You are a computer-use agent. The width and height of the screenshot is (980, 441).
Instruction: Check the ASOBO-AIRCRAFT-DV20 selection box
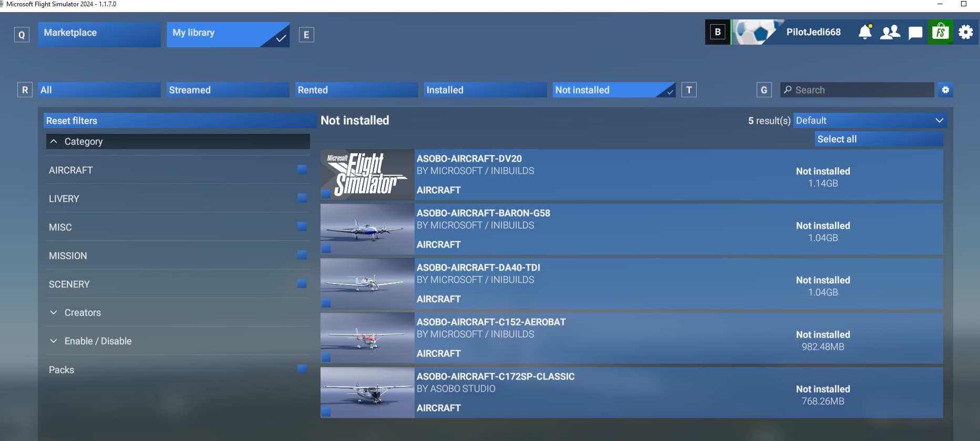[x=326, y=194]
